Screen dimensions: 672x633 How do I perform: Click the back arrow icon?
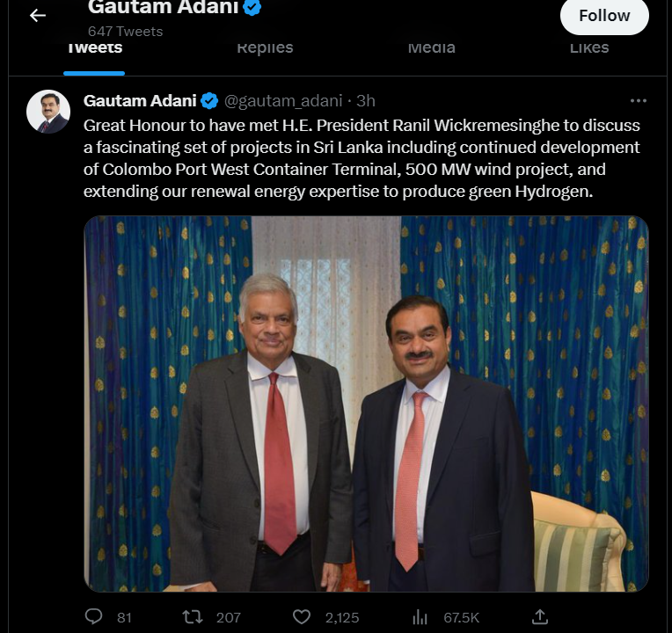(37, 16)
